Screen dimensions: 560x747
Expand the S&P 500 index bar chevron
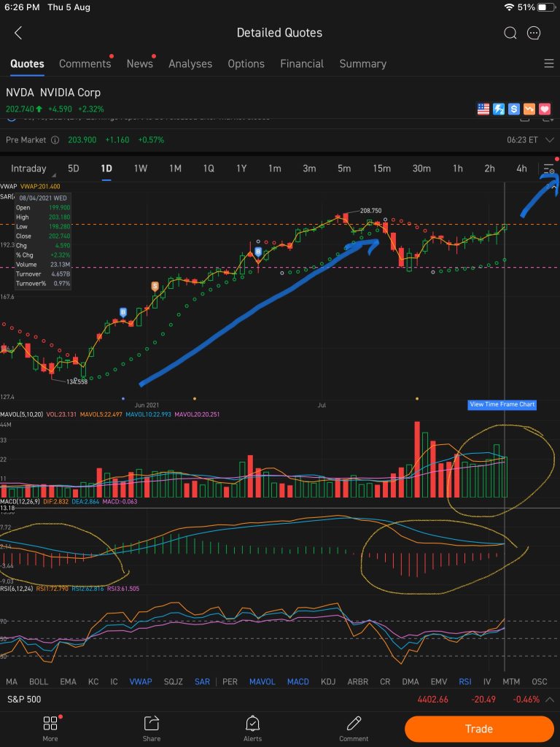tap(550, 700)
